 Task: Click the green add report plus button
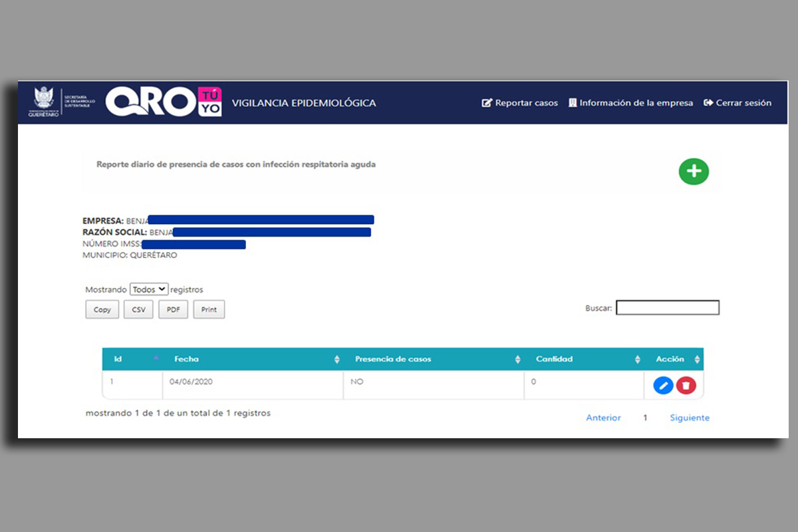(x=694, y=172)
